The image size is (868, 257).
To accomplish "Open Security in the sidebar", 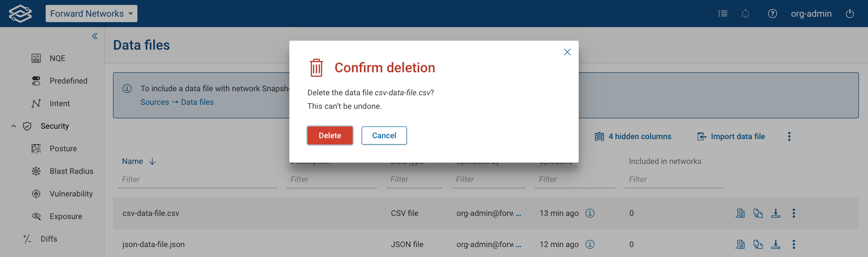I will pyautogui.click(x=55, y=126).
